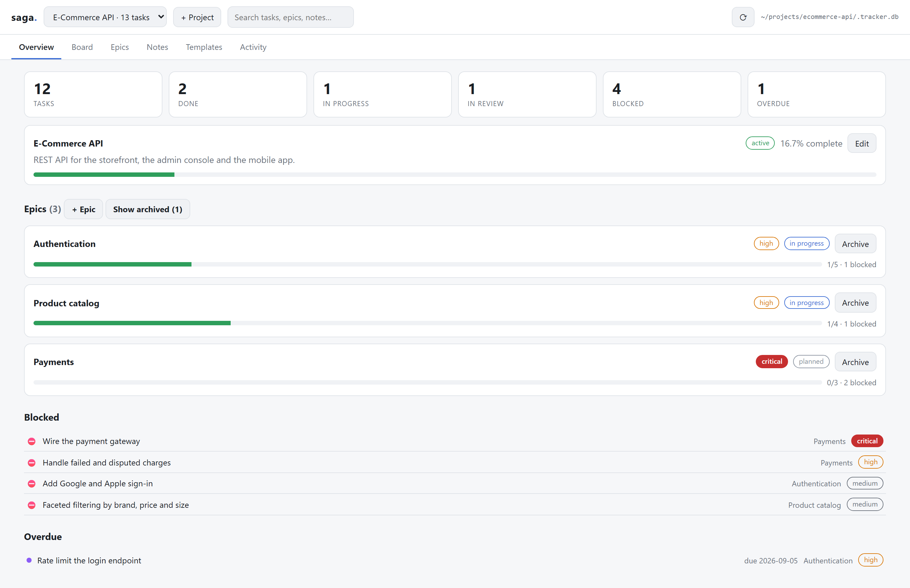
Task: Click the refresh icon button
Action: point(743,17)
